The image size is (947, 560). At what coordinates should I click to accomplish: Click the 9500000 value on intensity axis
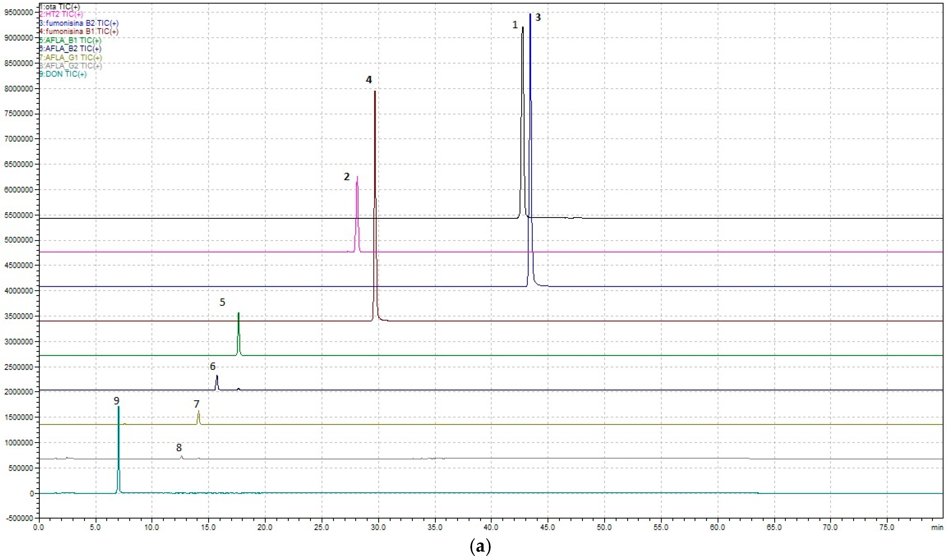point(19,12)
